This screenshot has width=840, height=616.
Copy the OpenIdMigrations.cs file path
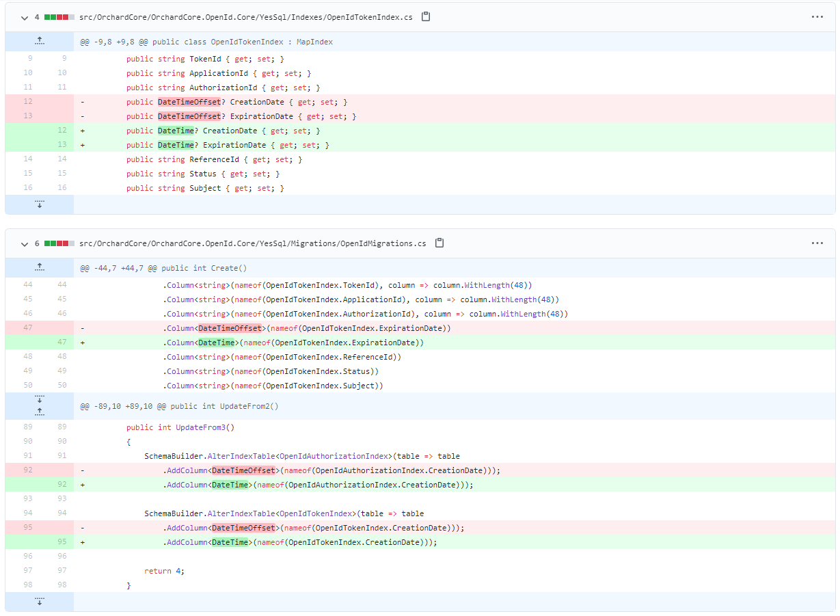pyautogui.click(x=439, y=243)
